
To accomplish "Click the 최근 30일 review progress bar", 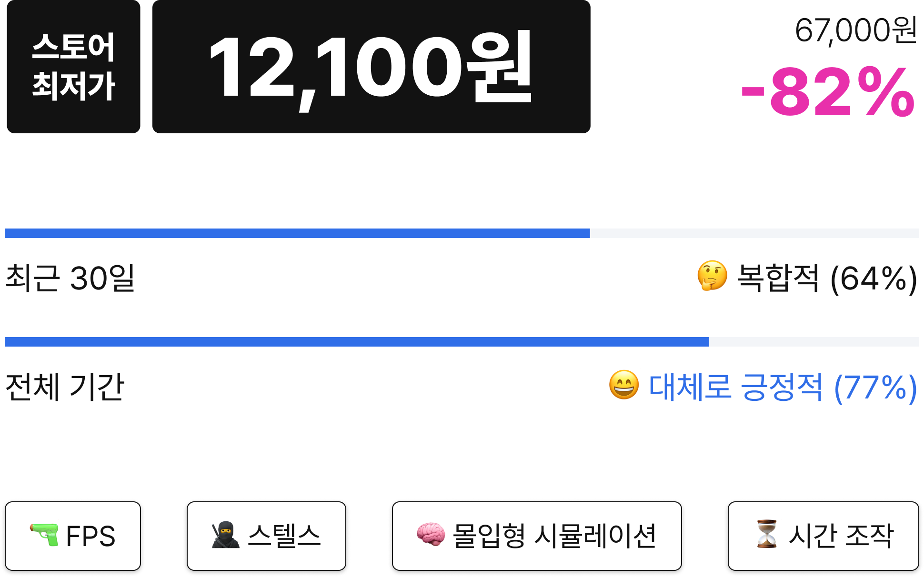I will point(462,233).
